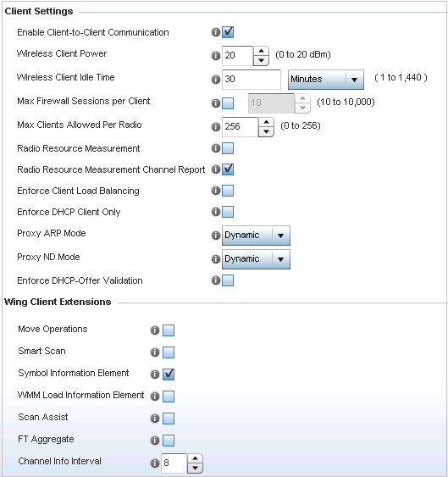The width and height of the screenshot is (448, 477).
Task: Enable Max Firewall Sessions per Client checkbox
Action: click(x=228, y=103)
